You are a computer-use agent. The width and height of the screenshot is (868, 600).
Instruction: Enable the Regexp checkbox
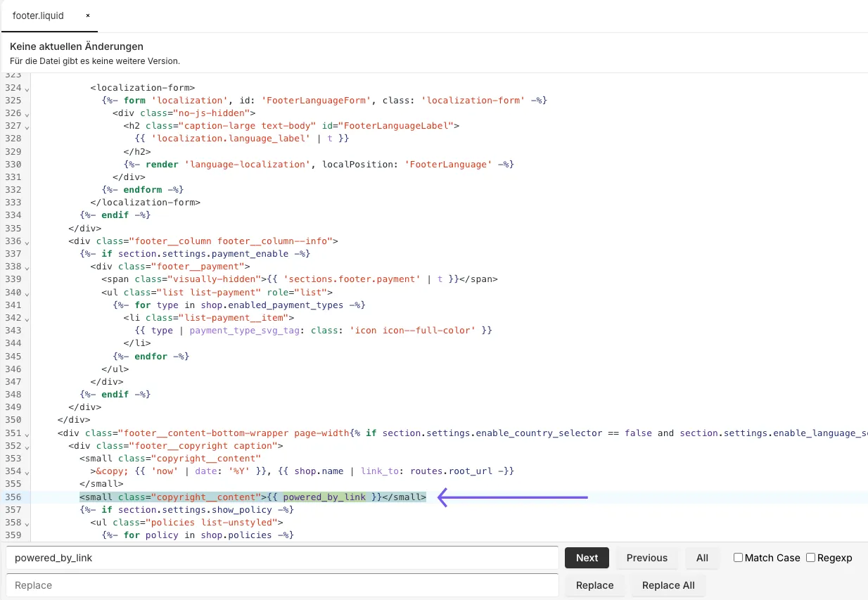810,557
